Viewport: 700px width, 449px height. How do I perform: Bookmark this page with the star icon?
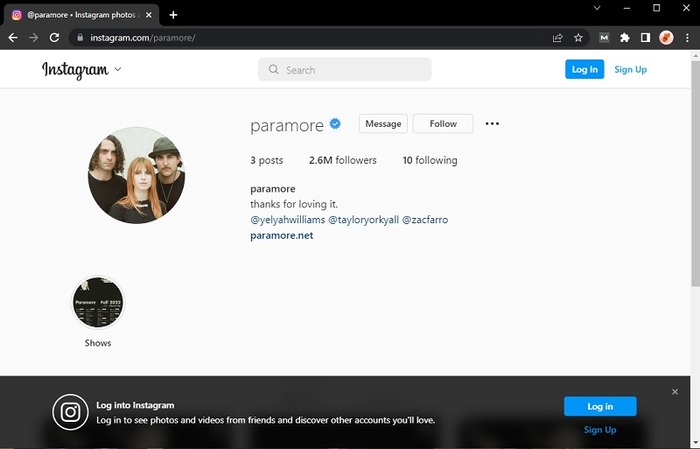click(578, 38)
